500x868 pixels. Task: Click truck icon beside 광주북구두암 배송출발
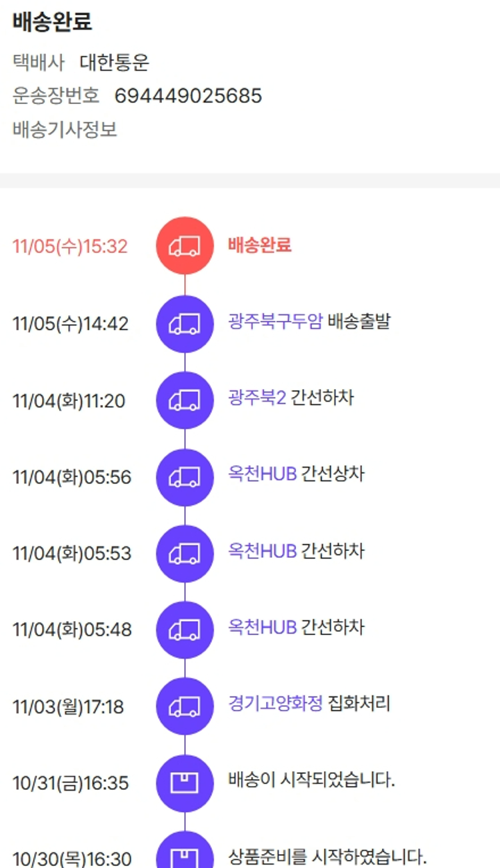[x=185, y=324]
